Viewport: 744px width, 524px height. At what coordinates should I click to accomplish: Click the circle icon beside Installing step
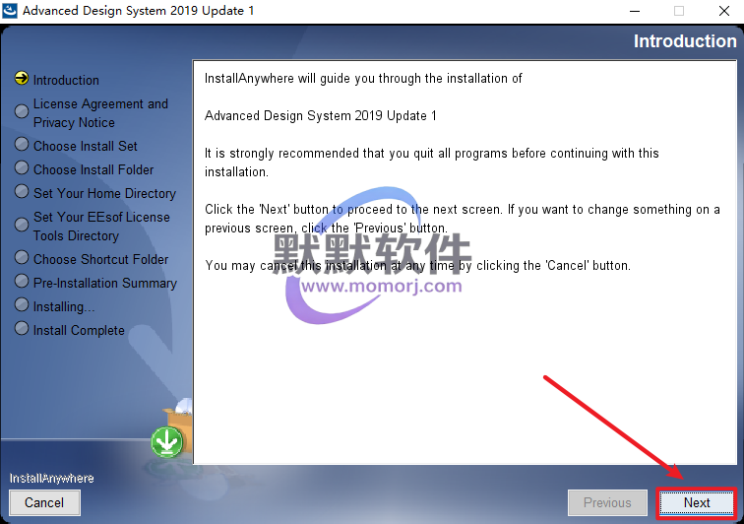click(21, 304)
